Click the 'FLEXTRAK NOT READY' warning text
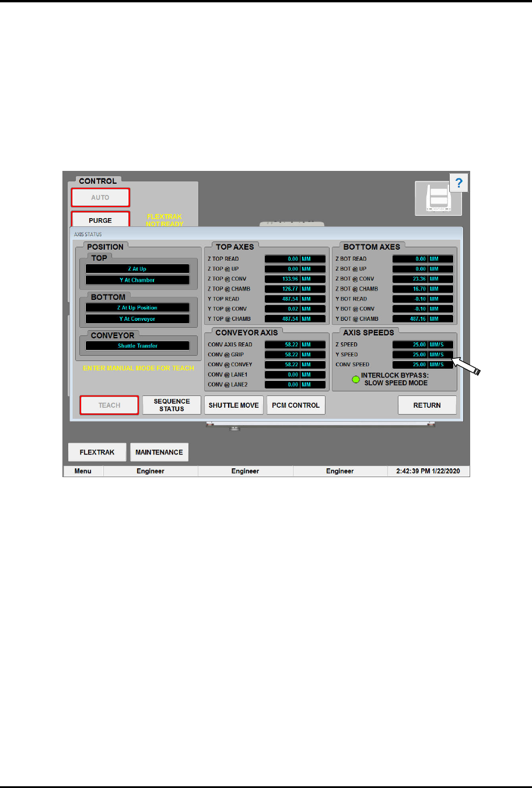The image size is (532, 788). pos(164,220)
